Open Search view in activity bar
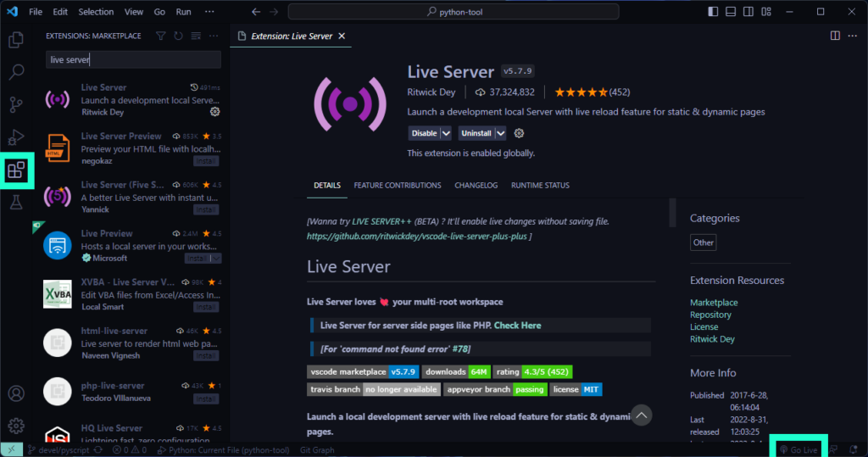868x457 pixels. [15, 72]
